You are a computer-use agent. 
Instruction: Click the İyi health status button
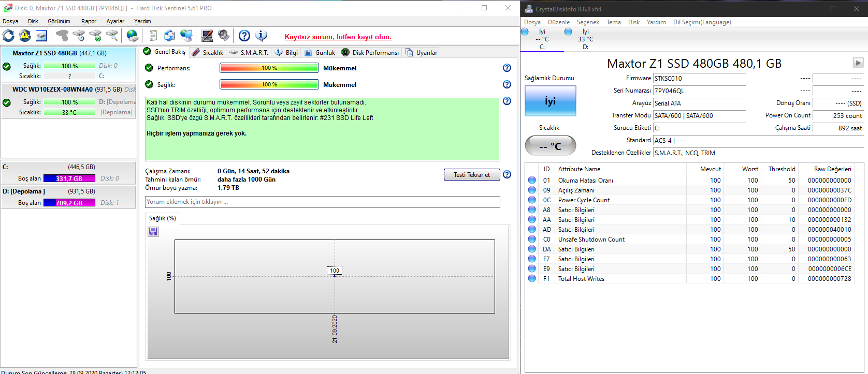pyautogui.click(x=550, y=101)
